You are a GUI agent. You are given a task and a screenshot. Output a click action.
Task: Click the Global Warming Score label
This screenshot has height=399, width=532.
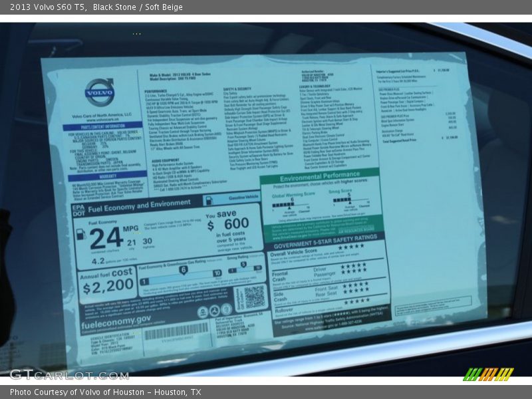tap(293, 195)
